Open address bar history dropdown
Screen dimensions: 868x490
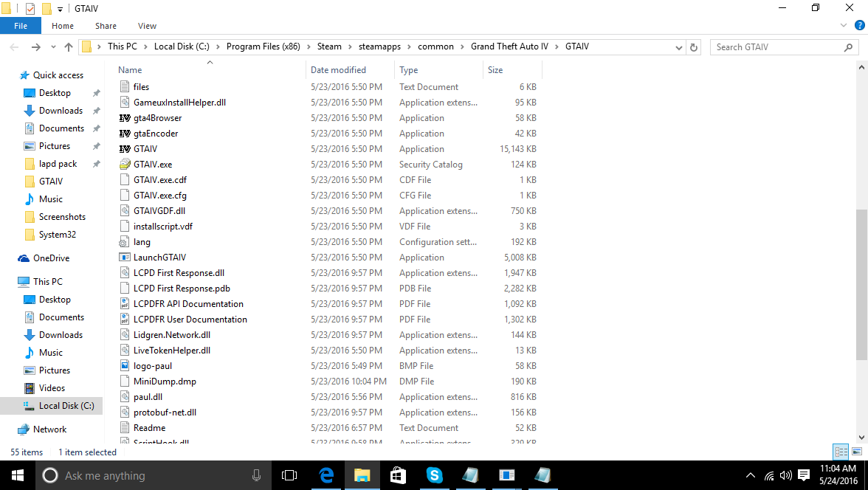[x=679, y=48]
